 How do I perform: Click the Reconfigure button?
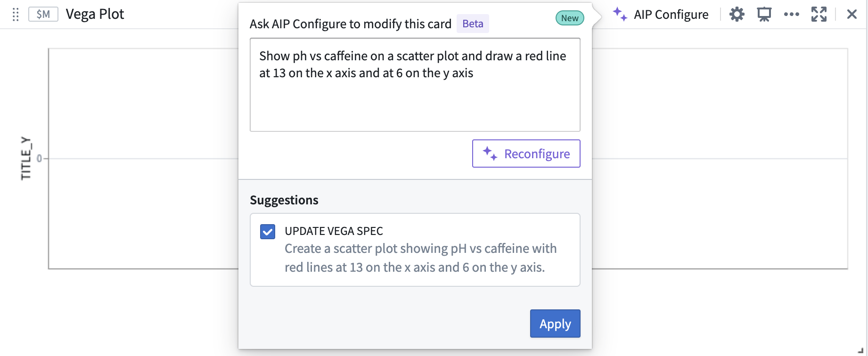click(x=526, y=154)
